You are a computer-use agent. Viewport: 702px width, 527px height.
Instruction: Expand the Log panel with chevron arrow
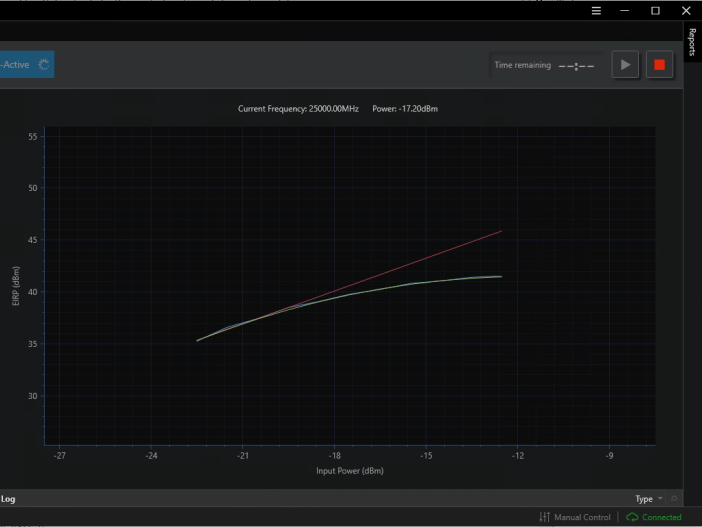675,499
